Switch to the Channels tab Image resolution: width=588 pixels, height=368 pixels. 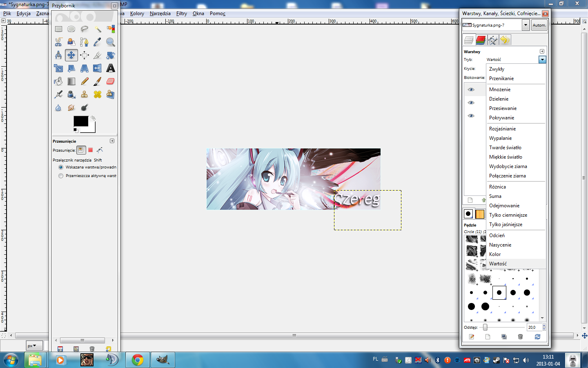(x=481, y=40)
